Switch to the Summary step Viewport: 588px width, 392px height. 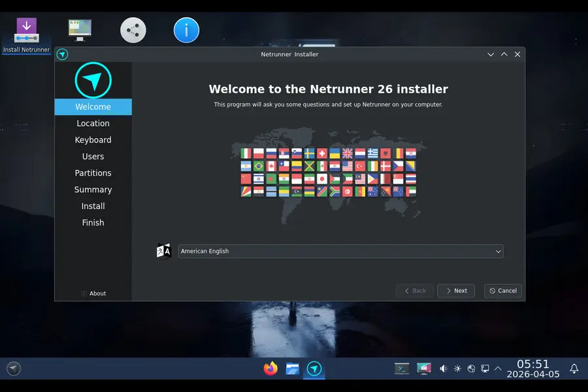pyautogui.click(x=93, y=189)
